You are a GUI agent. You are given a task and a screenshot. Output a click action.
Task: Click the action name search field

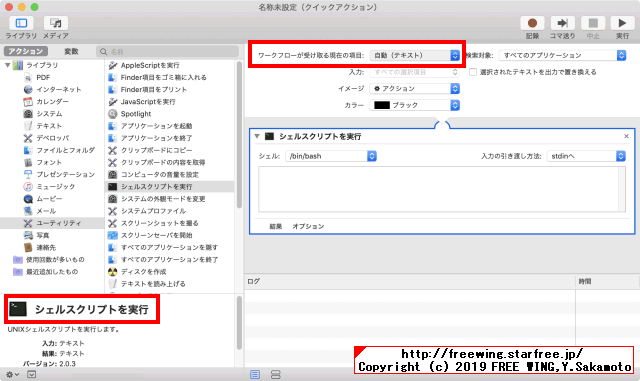tap(167, 51)
